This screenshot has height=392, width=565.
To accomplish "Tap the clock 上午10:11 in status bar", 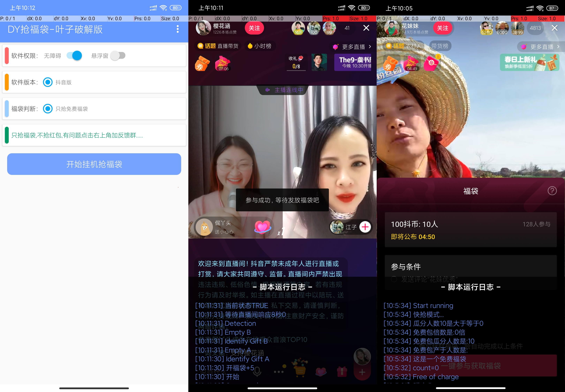I will [211, 8].
